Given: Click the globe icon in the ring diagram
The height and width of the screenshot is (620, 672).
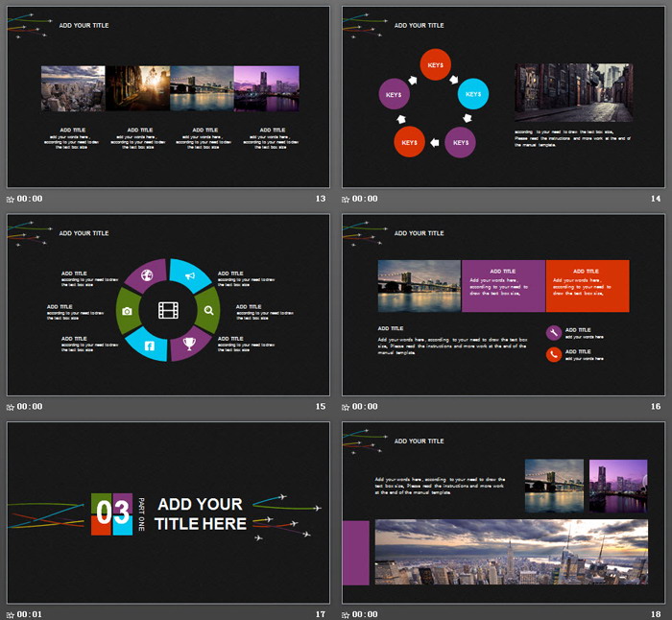Looking at the screenshot, I should click(x=146, y=277).
